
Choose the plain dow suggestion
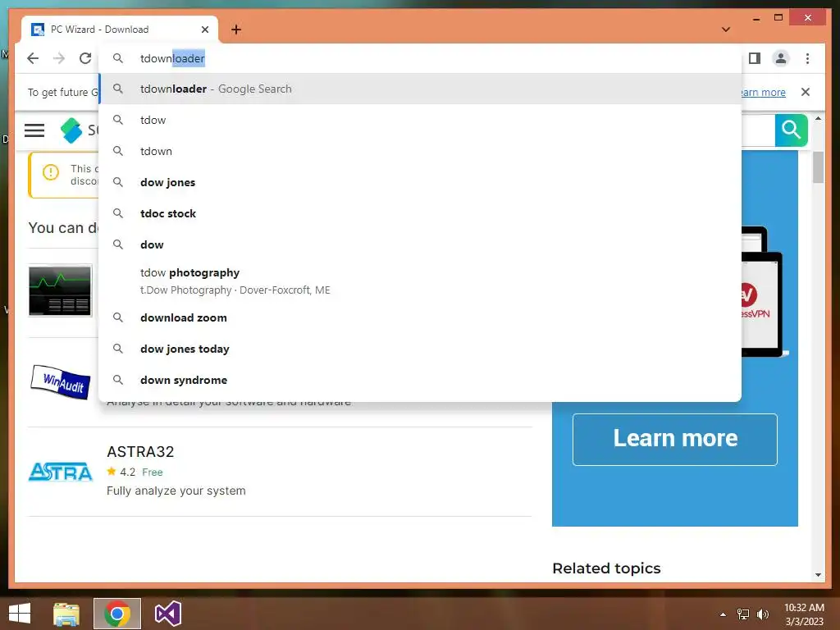point(420,244)
